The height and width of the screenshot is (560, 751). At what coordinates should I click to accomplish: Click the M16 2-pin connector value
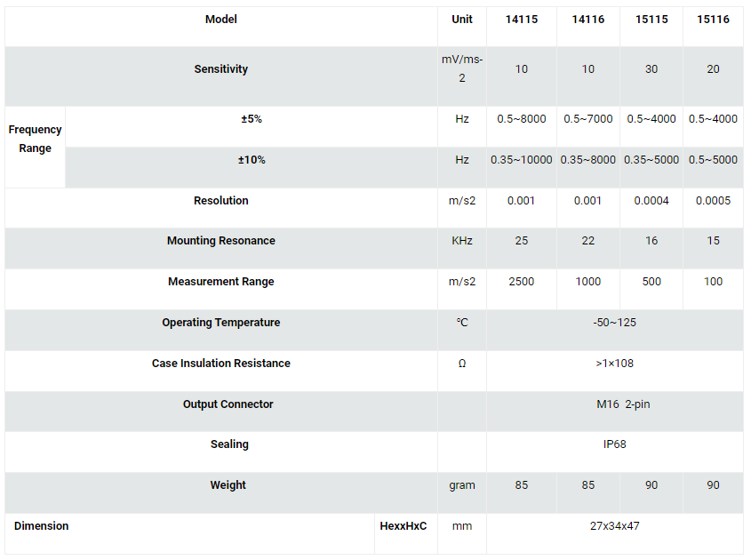coord(623,404)
